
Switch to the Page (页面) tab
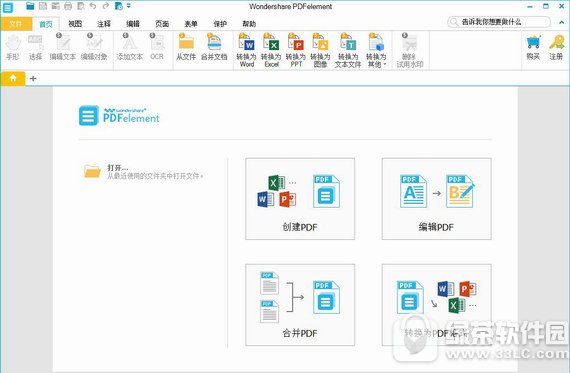click(162, 24)
